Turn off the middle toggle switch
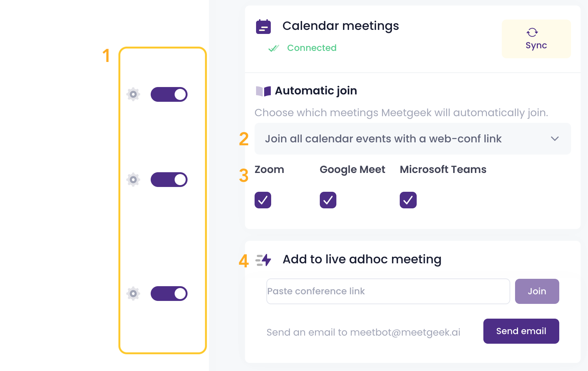The image size is (588, 371). pyautogui.click(x=169, y=180)
